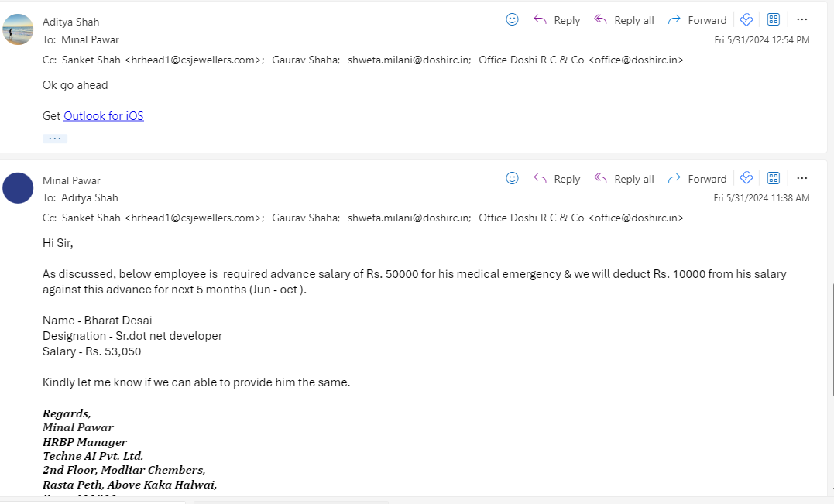834x504 pixels.
Task: Reply all on Aditya Shah's message
Action: click(624, 20)
